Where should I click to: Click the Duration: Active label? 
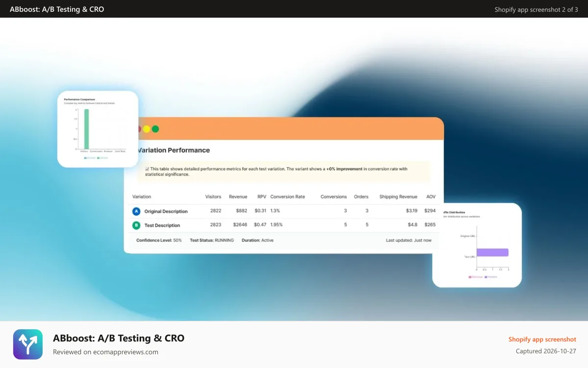tap(258, 240)
